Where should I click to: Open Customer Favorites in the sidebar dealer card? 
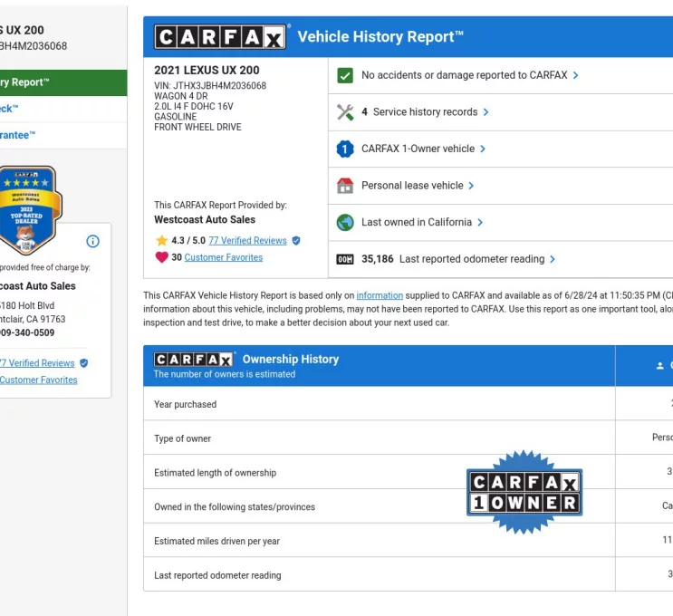tap(38, 380)
